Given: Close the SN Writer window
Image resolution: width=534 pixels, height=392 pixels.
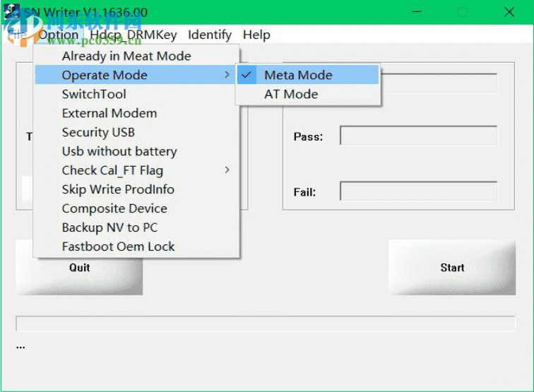Looking at the screenshot, I should (509, 12).
